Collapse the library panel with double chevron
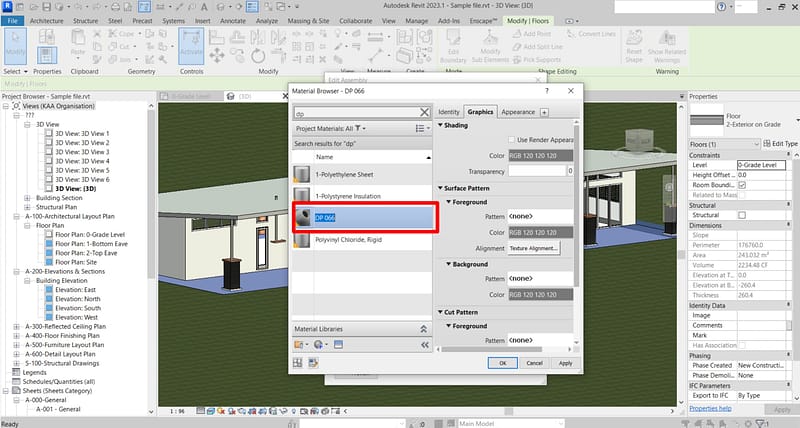The image size is (800, 428). [424, 345]
